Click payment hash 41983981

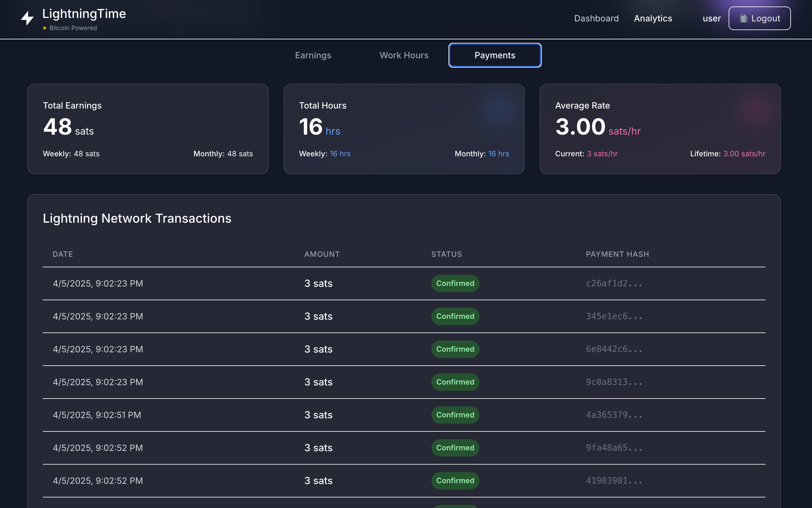pos(614,481)
